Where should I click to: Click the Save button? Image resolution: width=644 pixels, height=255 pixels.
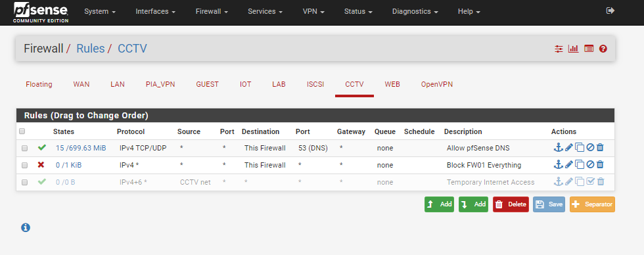coord(549,204)
